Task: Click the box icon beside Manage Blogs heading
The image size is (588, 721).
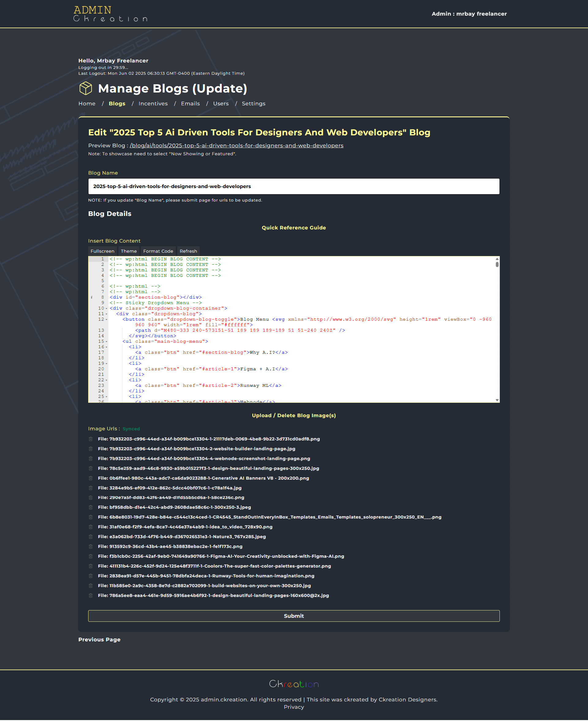Action: [x=86, y=89]
